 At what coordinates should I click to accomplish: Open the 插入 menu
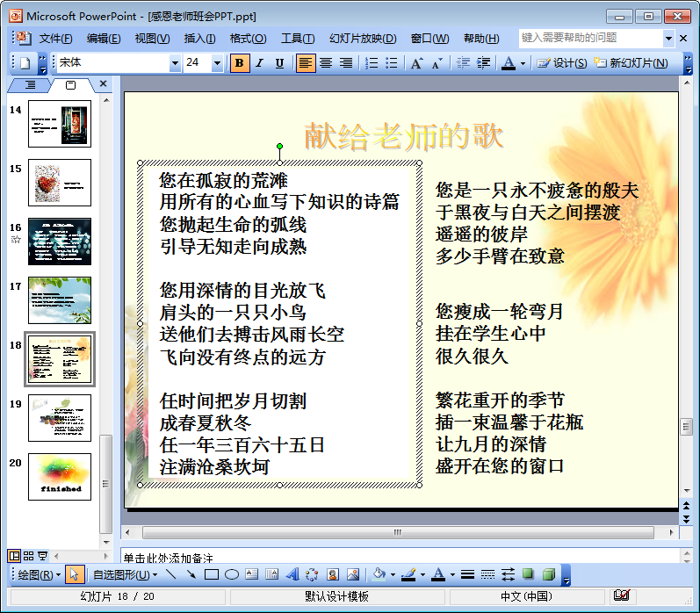[x=199, y=39]
